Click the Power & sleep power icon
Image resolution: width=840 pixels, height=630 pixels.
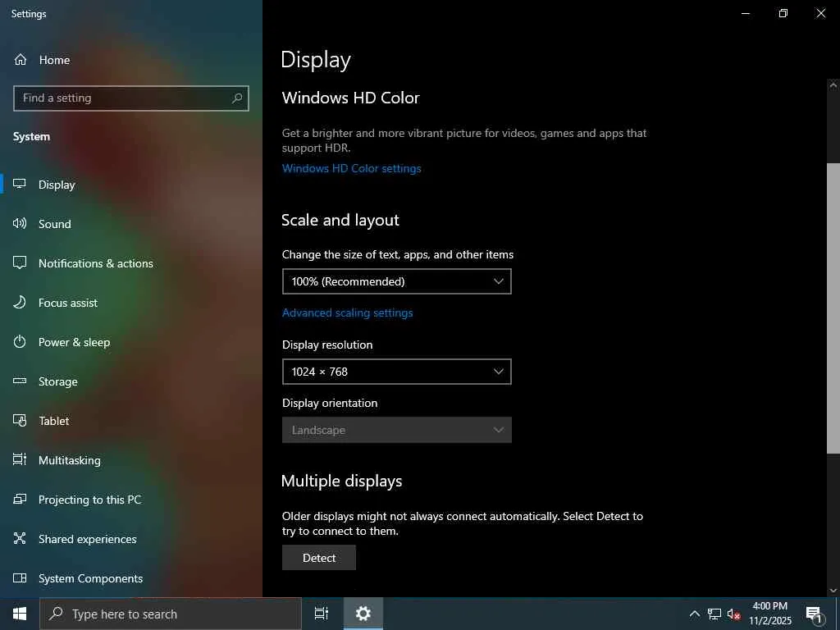(20, 342)
